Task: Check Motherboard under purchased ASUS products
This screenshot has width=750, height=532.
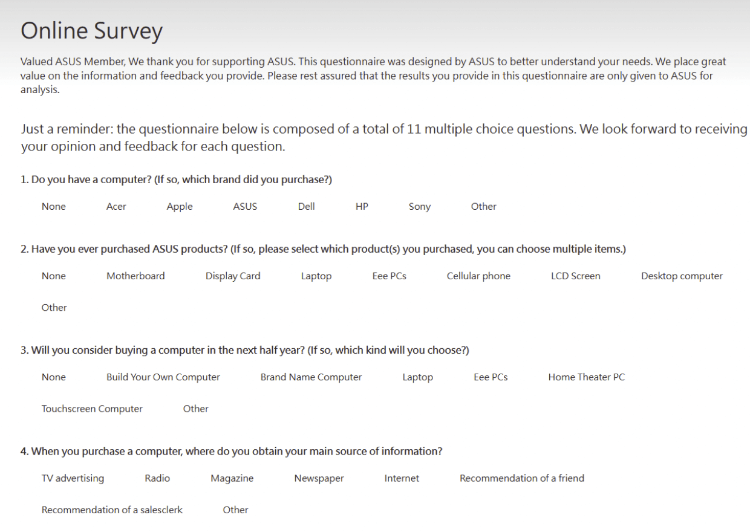Action: click(135, 276)
